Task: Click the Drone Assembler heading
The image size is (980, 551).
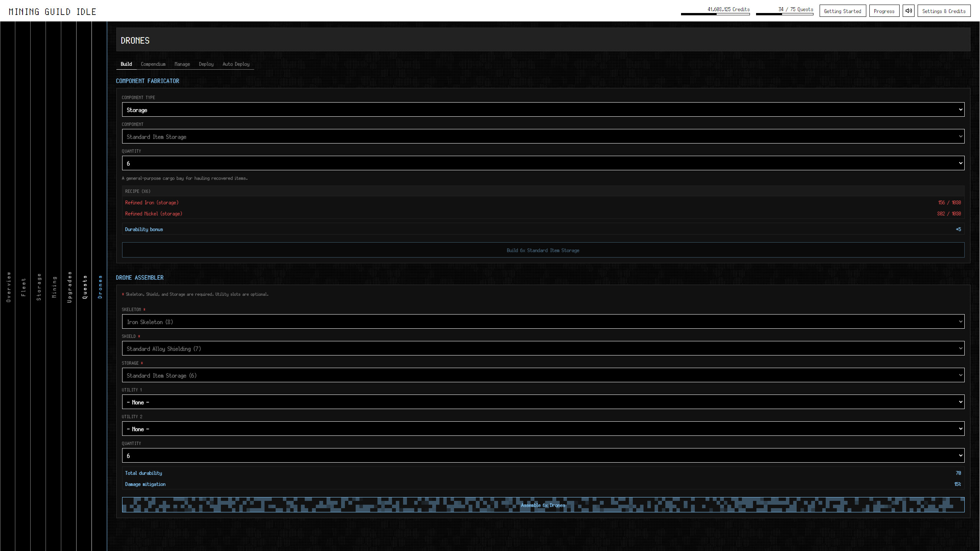Action: pyautogui.click(x=140, y=277)
